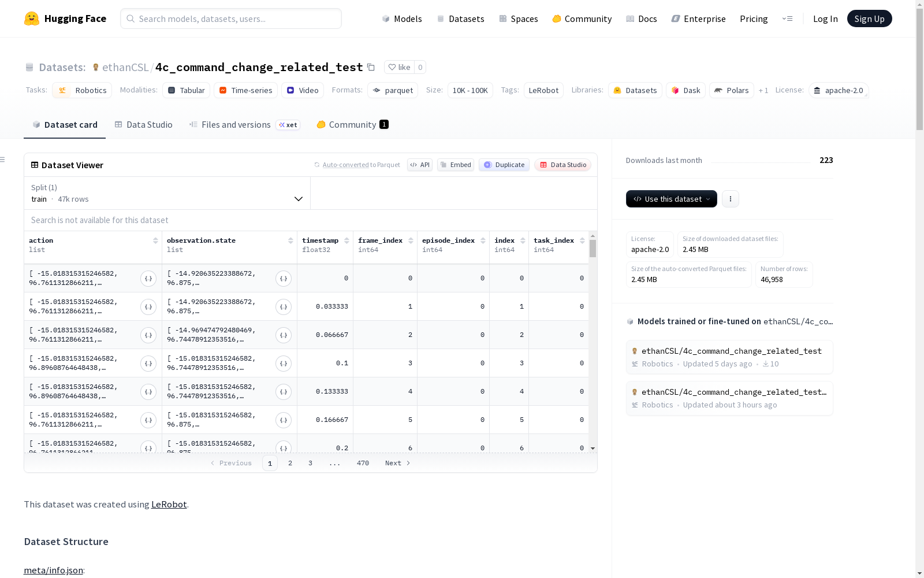Expand observation.state cell in timestamp 0.066667 row
924x578 pixels.
[x=284, y=335]
